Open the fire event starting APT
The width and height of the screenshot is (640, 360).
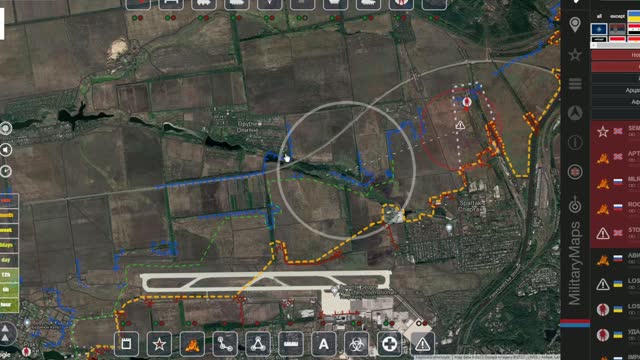[x=616, y=157]
